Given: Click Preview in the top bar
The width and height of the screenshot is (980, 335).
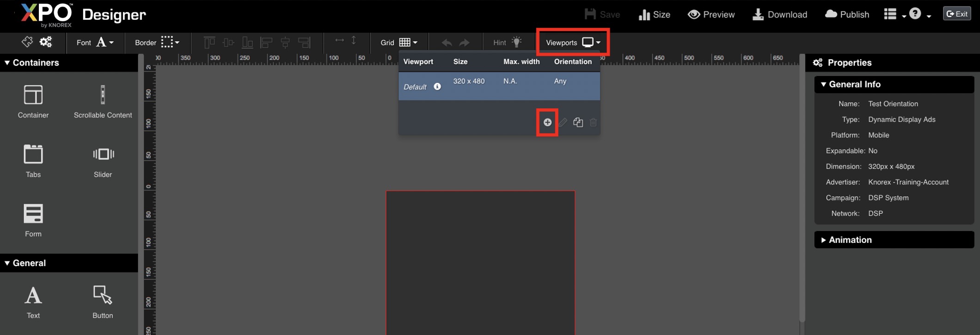Looking at the screenshot, I should [711, 14].
